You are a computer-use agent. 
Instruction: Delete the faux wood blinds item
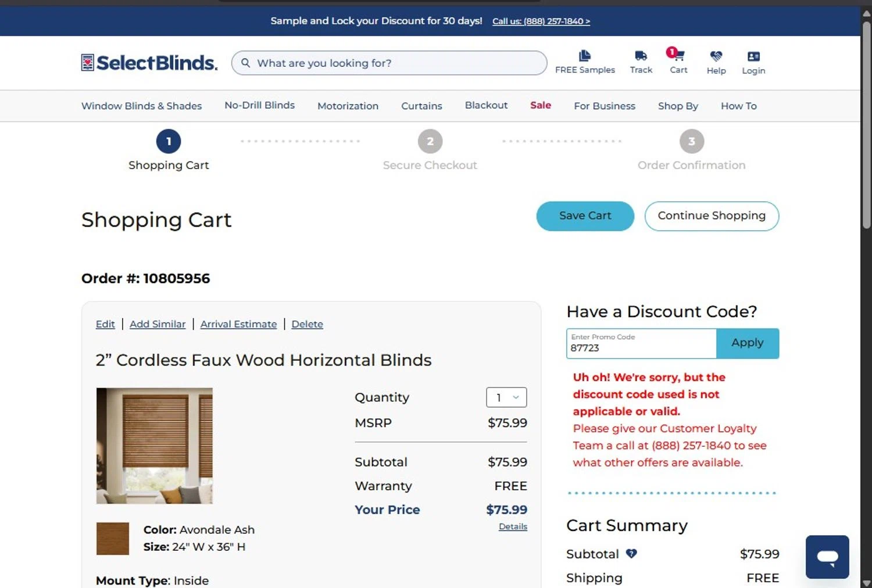(307, 324)
